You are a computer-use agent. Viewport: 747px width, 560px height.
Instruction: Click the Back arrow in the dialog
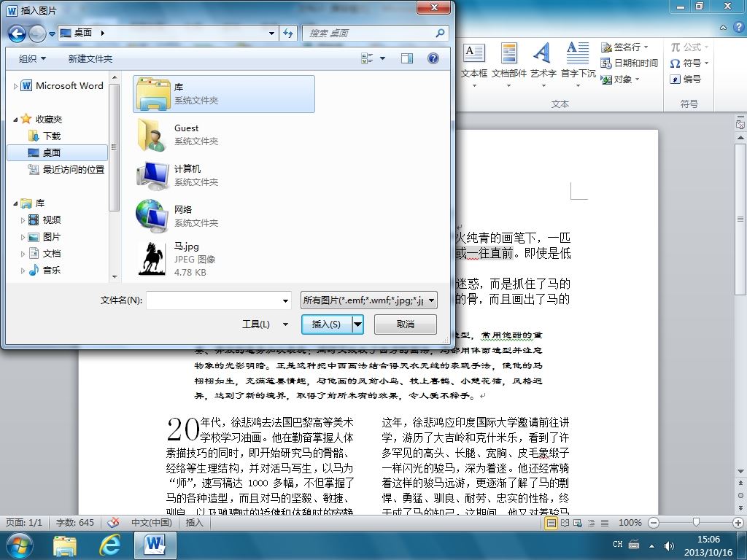click(x=18, y=34)
